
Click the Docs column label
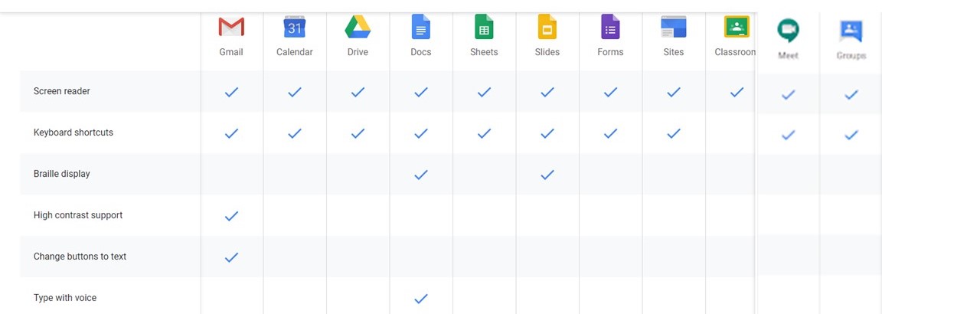pos(421,52)
